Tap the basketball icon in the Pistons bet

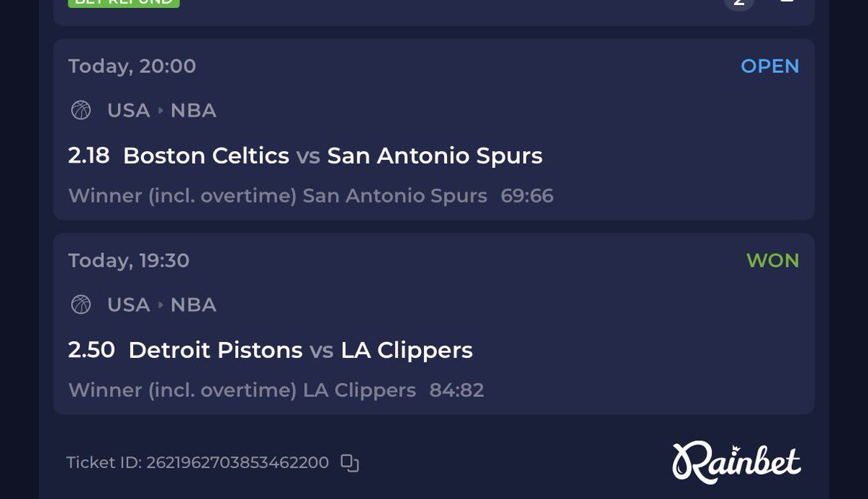(81, 305)
